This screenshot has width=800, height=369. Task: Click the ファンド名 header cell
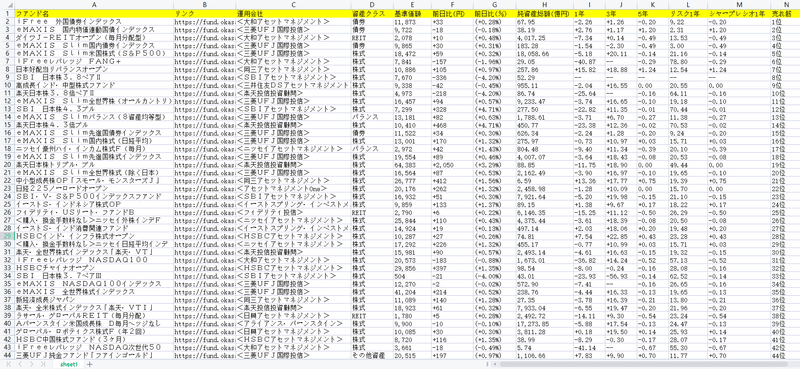(x=94, y=13)
